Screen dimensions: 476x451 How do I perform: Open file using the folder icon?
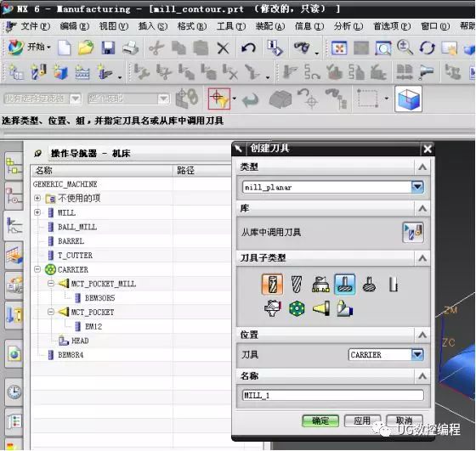pyautogui.click(x=86, y=48)
